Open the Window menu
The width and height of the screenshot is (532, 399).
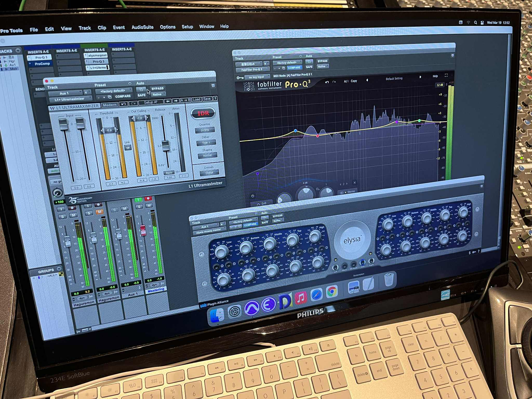click(x=207, y=26)
